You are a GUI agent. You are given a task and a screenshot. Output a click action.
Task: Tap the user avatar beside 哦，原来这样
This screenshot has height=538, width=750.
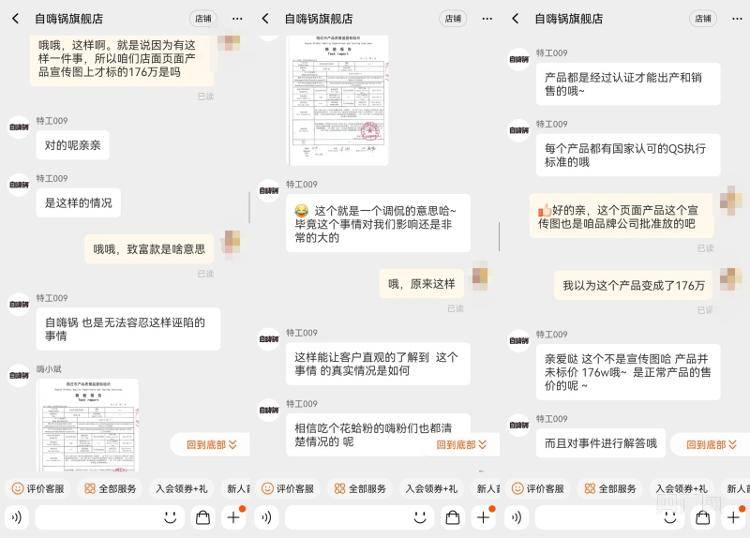coord(480,276)
